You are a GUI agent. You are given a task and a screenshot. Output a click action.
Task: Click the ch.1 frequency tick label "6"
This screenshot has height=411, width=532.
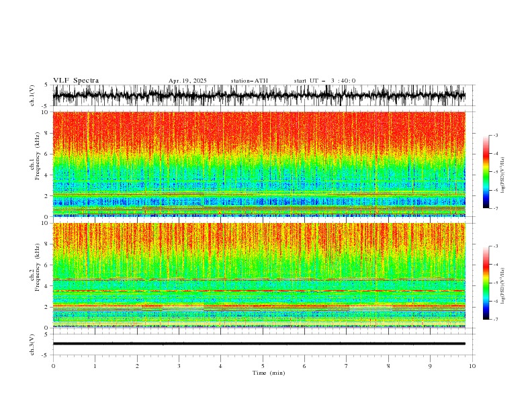click(46, 154)
